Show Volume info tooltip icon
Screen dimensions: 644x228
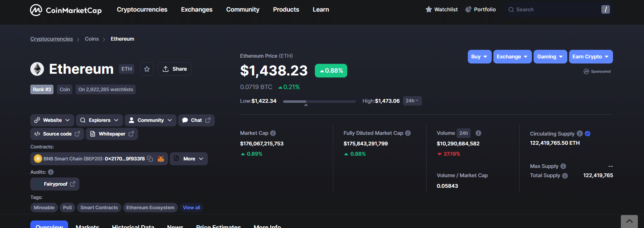pyautogui.click(x=478, y=133)
